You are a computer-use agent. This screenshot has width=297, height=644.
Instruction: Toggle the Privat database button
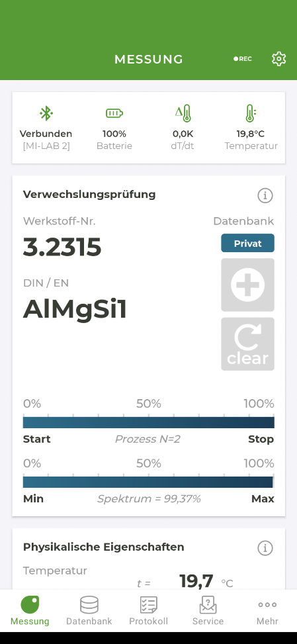[x=248, y=243]
